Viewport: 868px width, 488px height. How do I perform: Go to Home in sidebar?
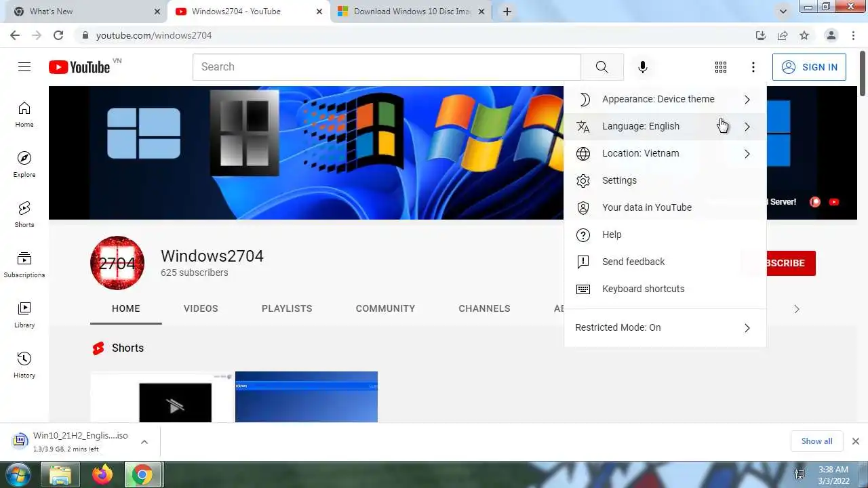click(x=24, y=115)
